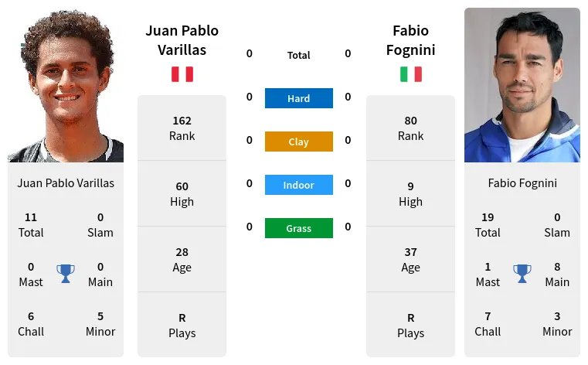Click Varillas name below his photo
Image resolution: width=588 pixels, height=365 pixels.
[66, 183]
